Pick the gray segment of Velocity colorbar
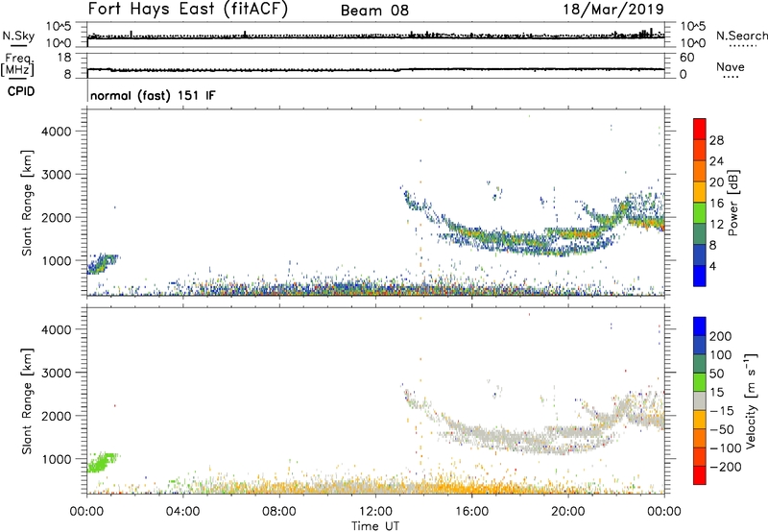Image resolution: width=768 pixels, height=532 pixels. point(699,403)
